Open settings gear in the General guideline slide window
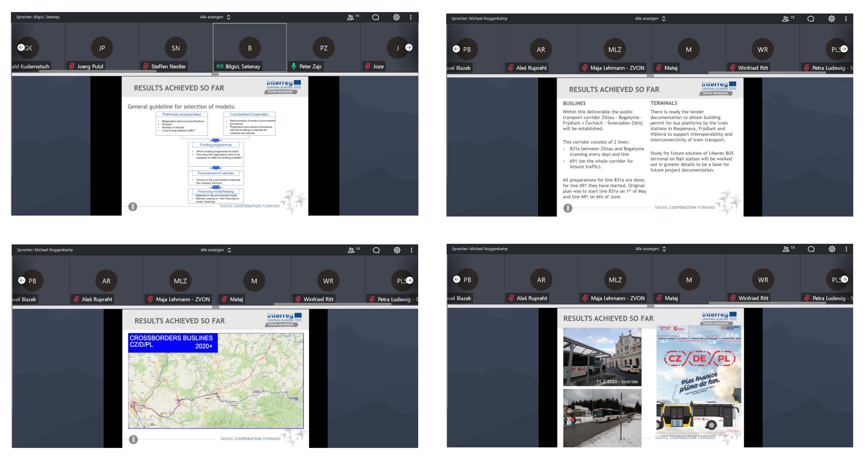Viewport: 868px width, 459px height. click(x=396, y=17)
